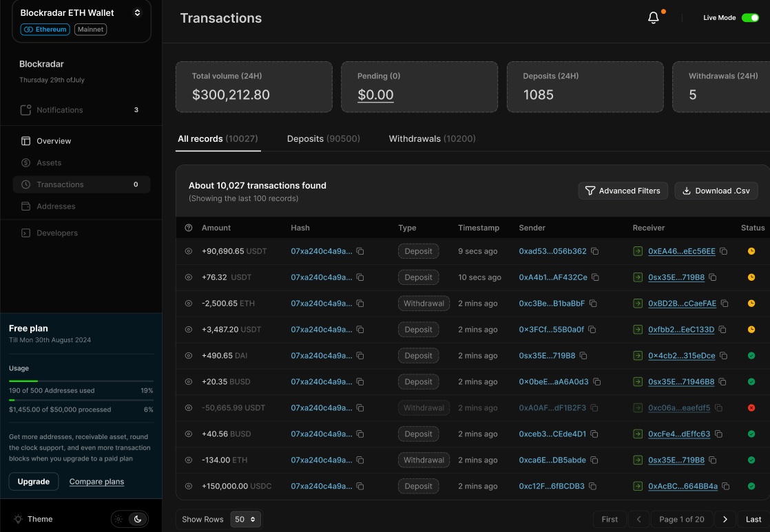
Task: Copy receiver address 0xEA46...eEc56EE
Action: pos(724,251)
